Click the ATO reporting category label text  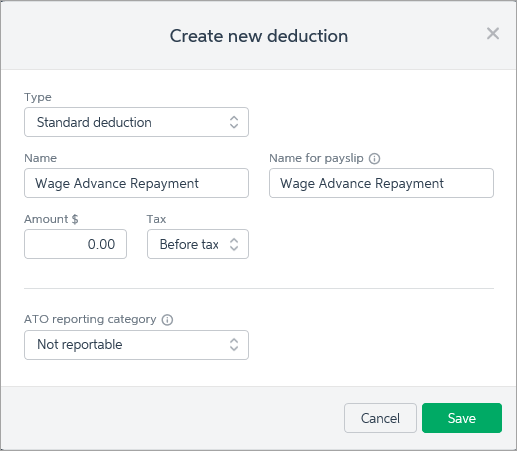[90, 319]
